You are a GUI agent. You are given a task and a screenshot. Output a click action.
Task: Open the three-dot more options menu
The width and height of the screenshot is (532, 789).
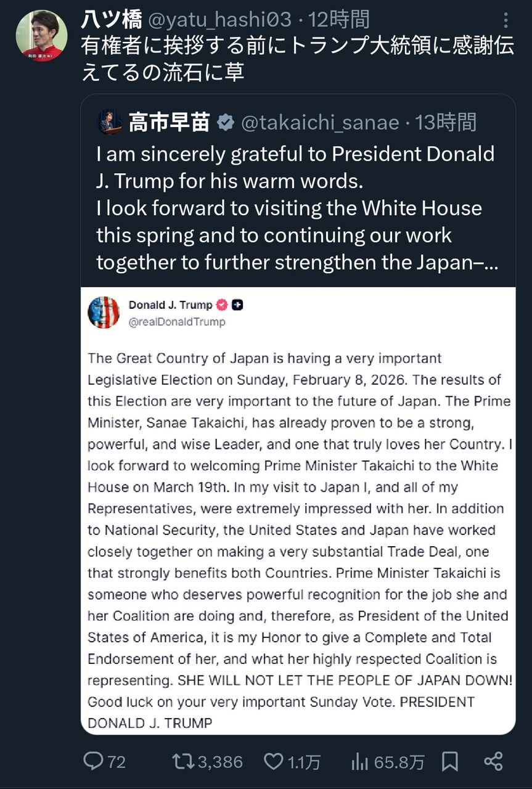point(505,20)
